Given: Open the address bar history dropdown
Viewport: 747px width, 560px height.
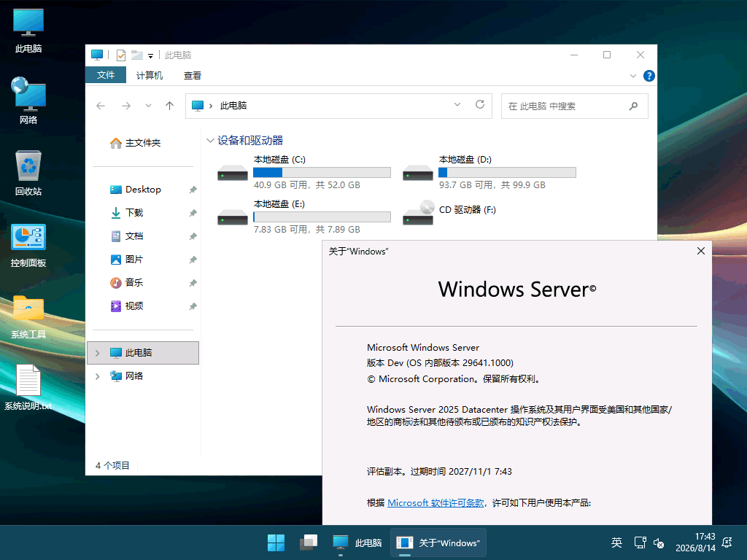Looking at the screenshot, I should [x=457, y=104].
